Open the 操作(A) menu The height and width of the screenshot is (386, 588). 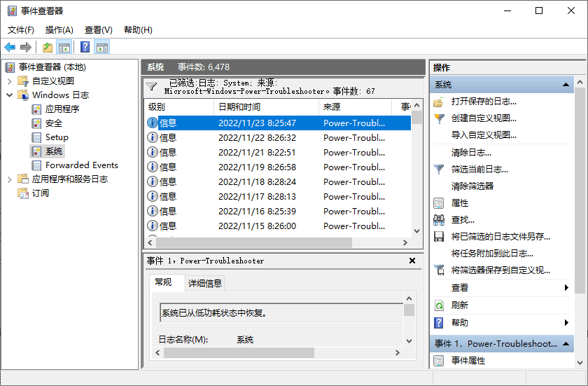(x=59, y=30)
